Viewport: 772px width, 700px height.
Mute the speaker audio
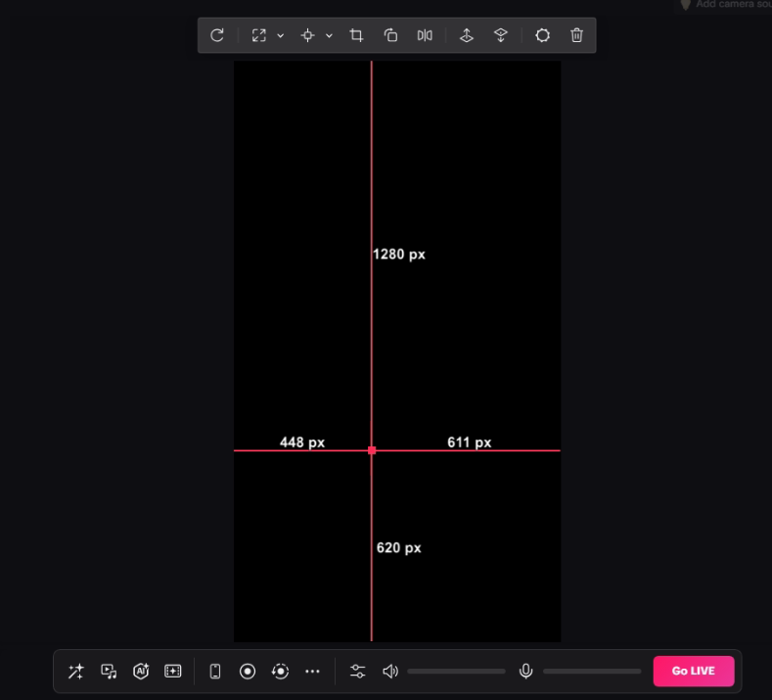(390, 671)
